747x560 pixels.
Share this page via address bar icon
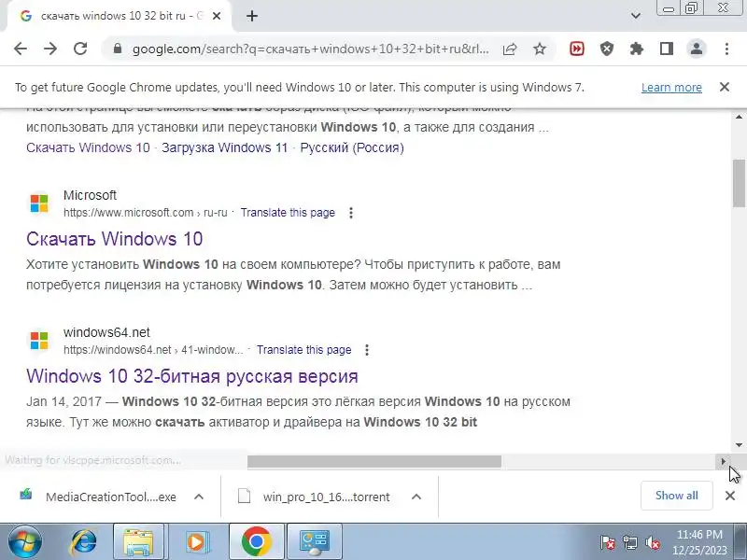coord(510,49)
